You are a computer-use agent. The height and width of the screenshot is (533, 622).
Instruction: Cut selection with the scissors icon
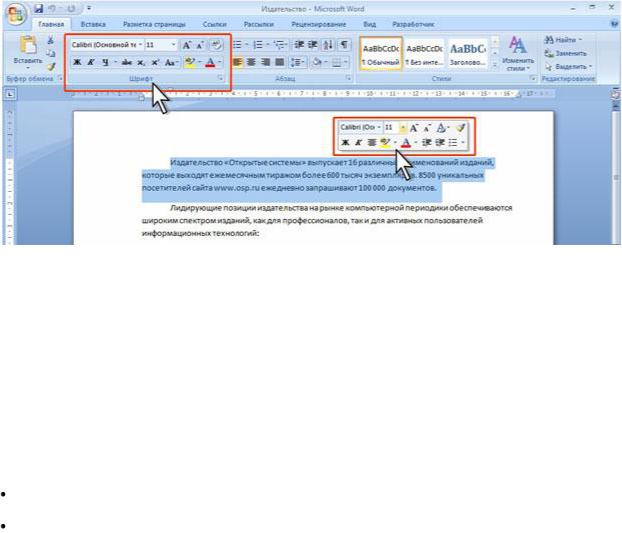point(50,40)
